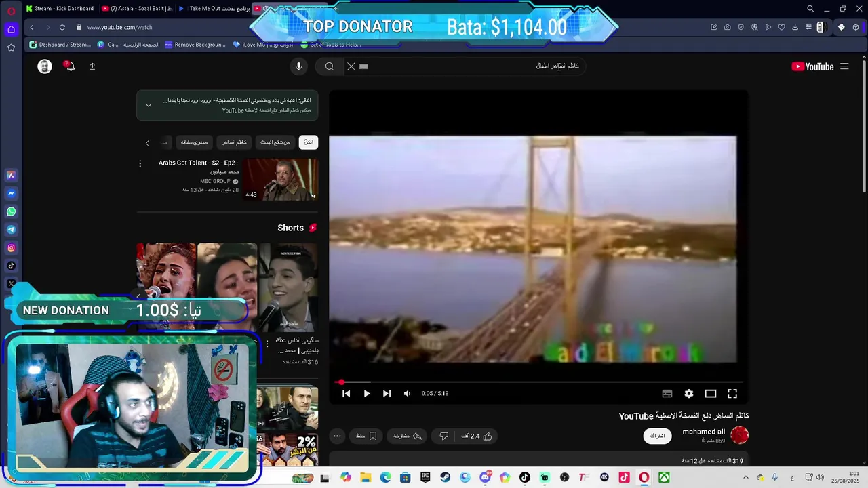Open Arabs Got Talent S2 Ep2 thumbnail
The image size is (868, 488).
[x=281, y=180]
